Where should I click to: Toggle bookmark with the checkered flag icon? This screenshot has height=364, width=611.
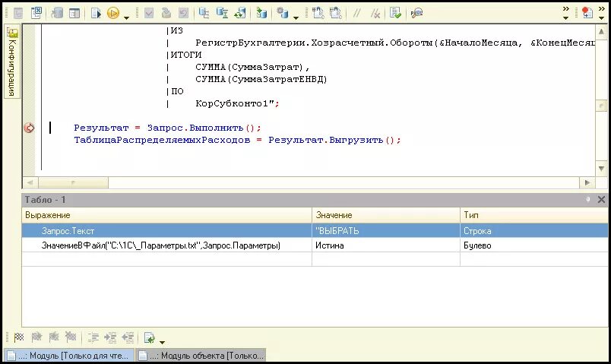click(19, 337)
